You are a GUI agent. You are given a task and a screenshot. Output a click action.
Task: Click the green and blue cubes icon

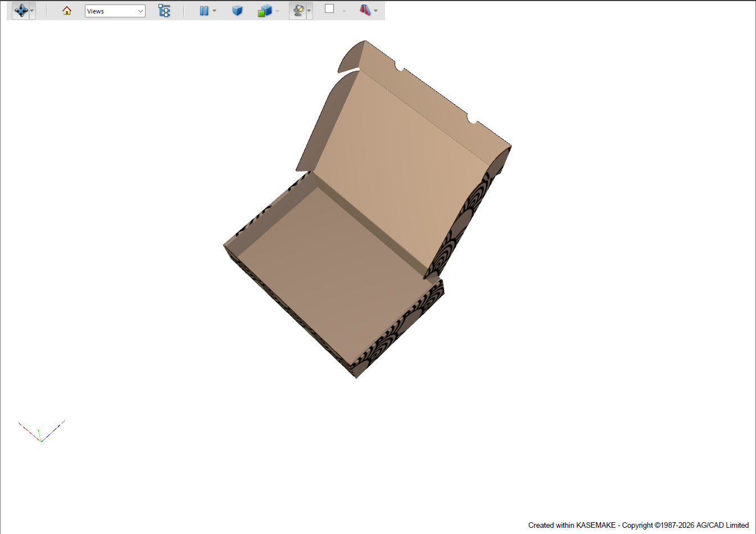(x=265, y=11)
